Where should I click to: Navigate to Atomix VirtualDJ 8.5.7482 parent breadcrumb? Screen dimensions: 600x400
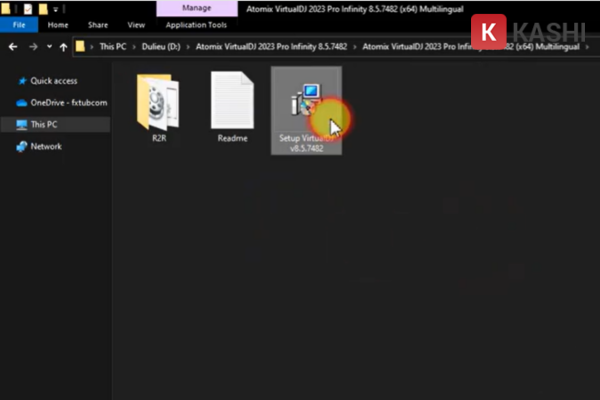click(271, 47)
